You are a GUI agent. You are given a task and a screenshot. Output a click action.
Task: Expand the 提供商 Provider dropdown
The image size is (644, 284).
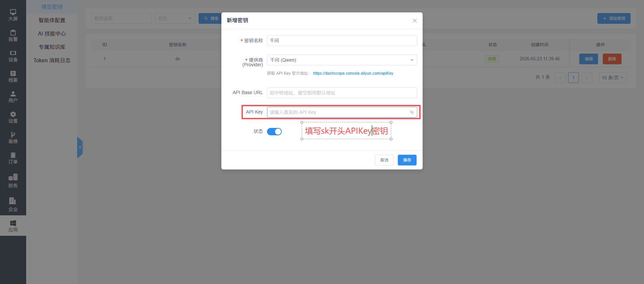point(342,60)
